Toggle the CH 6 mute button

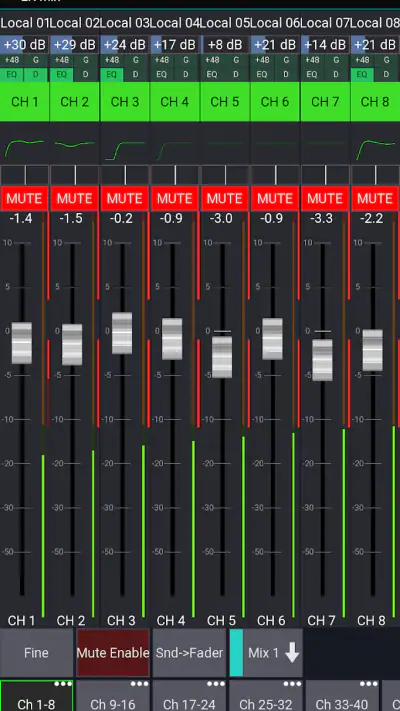point(275,198)
